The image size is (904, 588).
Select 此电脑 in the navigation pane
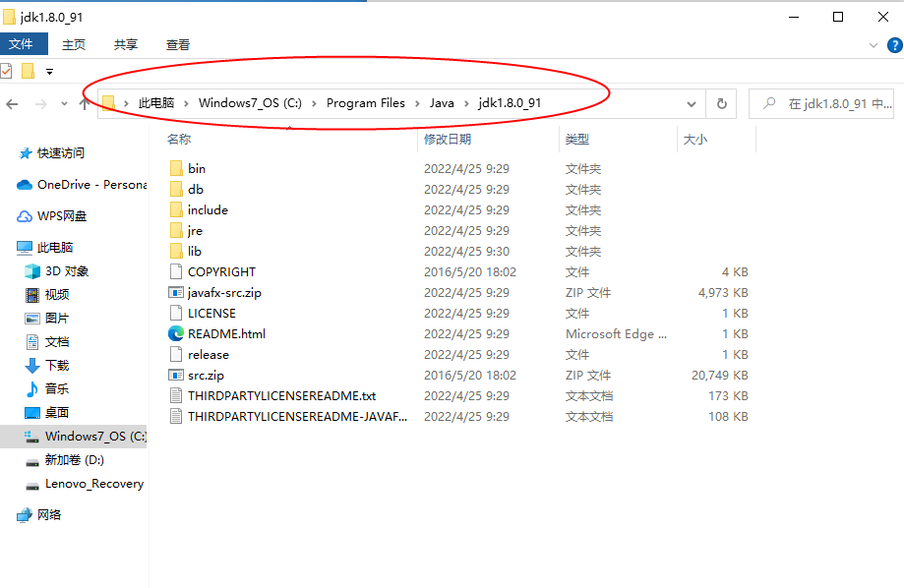pos(45,248)
